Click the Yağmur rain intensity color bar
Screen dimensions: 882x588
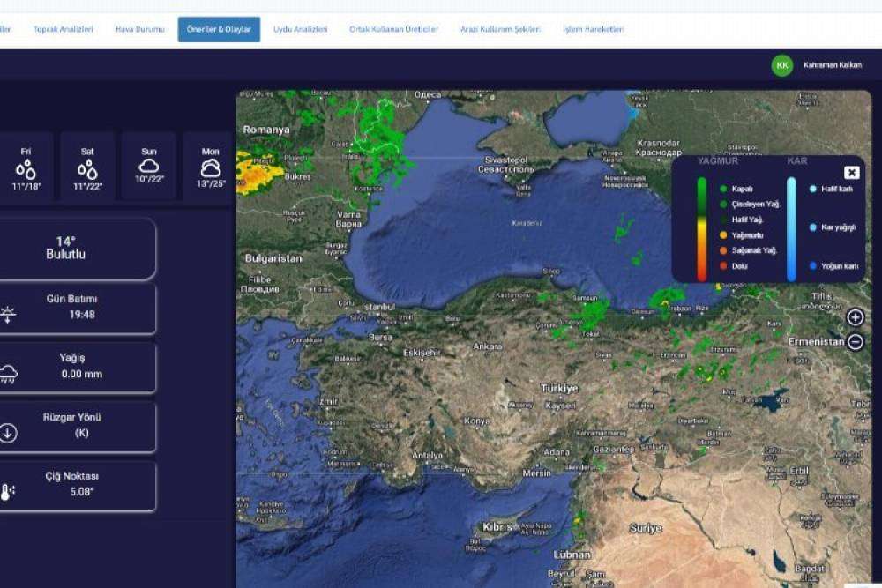click(702, 228)
